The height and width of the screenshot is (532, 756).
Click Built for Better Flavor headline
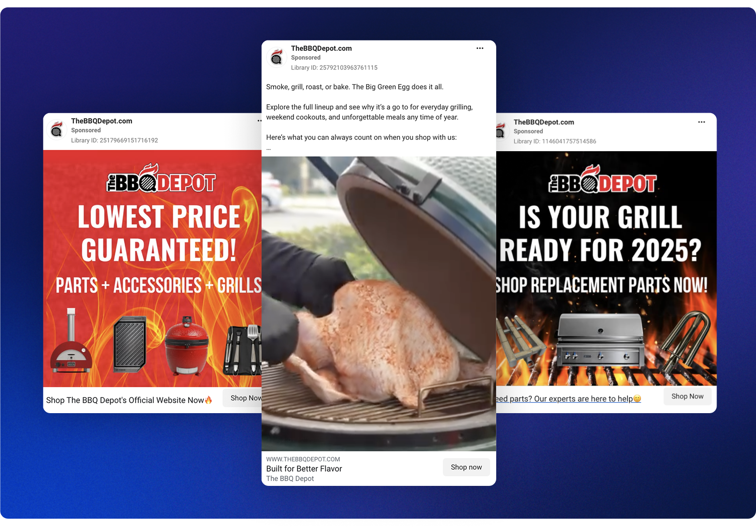coord(304,469)
